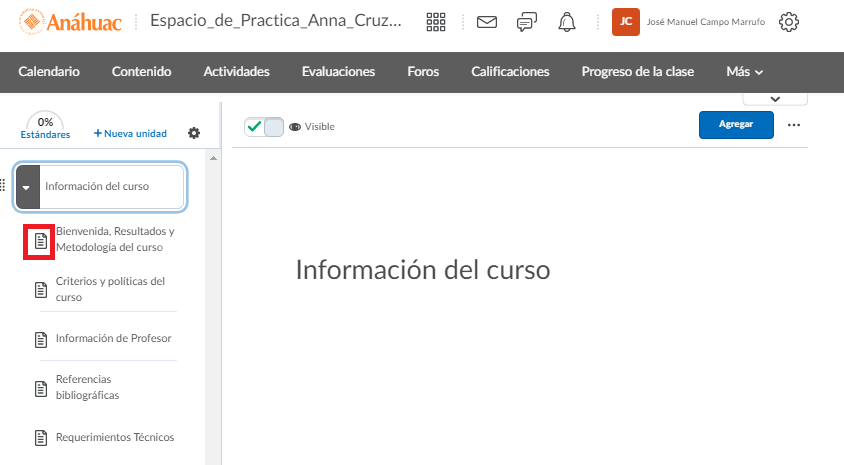Open the admin settings gear icon
Image resolution: width=844 pixels, height=465 pixels.
[788, 22]
